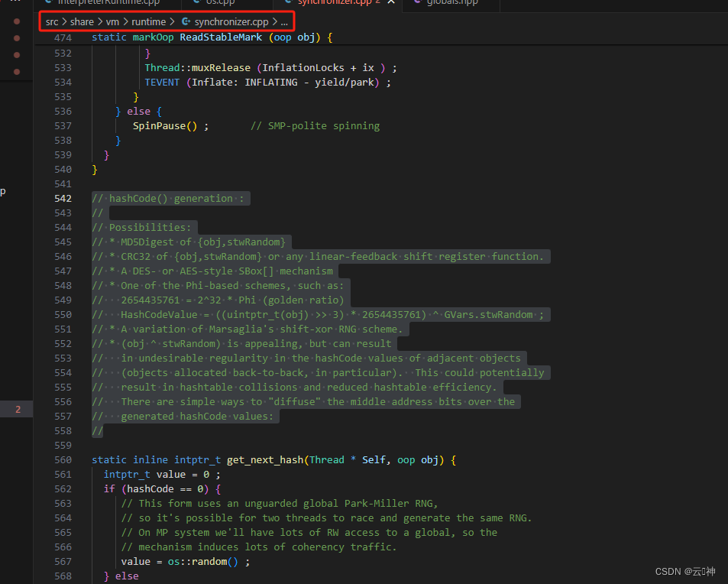Click 'intptr_t value = 0' declaration
Viewport: 728px width, 584px height.
(x=157, y=475)
